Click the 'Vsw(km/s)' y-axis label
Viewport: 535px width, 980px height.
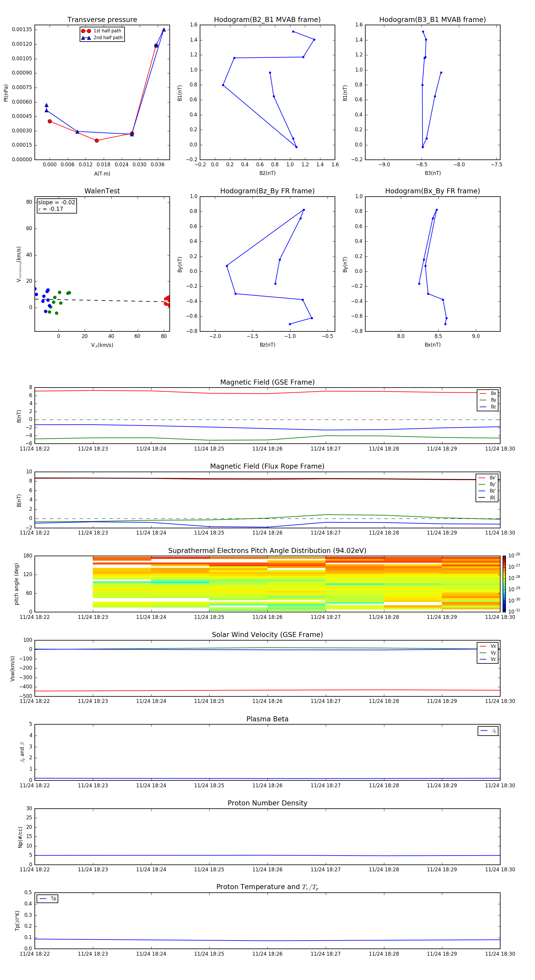click(x=12, y=668)
